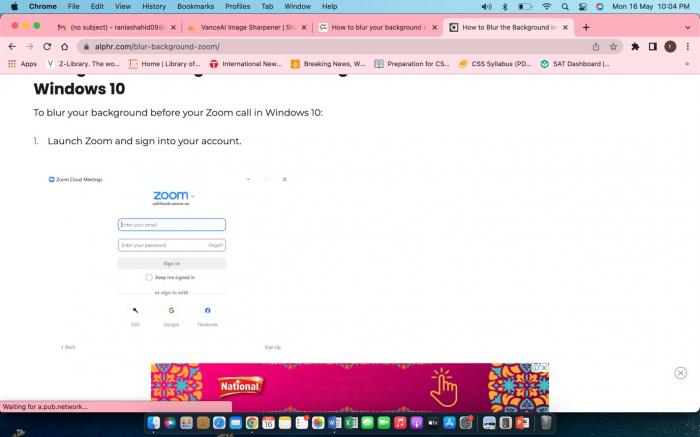Click the browser forward arrow
700x437 pixels.
[29, 46]
